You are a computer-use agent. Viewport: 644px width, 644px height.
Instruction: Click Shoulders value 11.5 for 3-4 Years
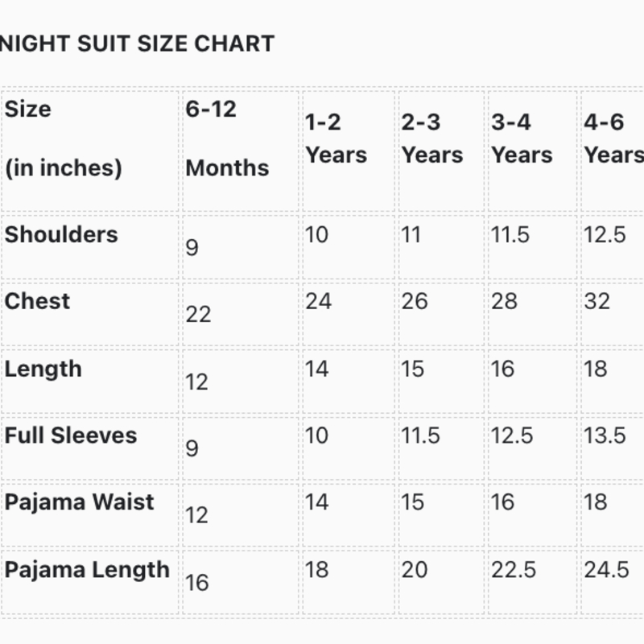click(x=510, y=235)
